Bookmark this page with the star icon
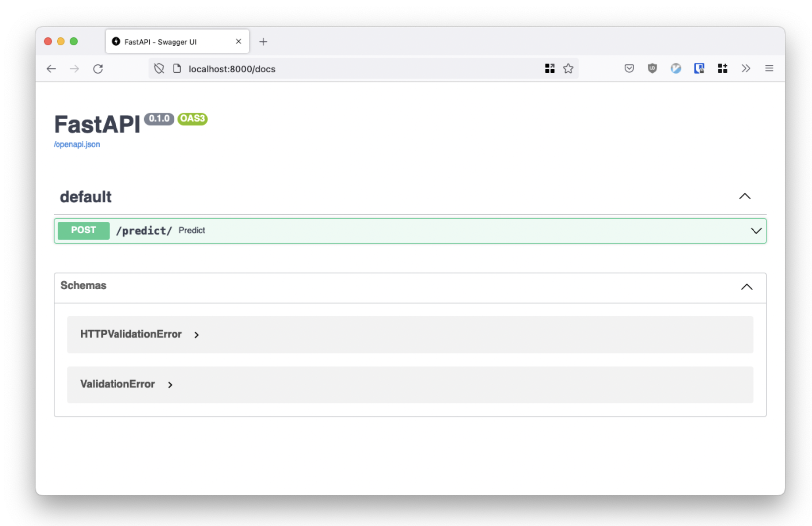The image size is (812, 526). tap(568, 69)
